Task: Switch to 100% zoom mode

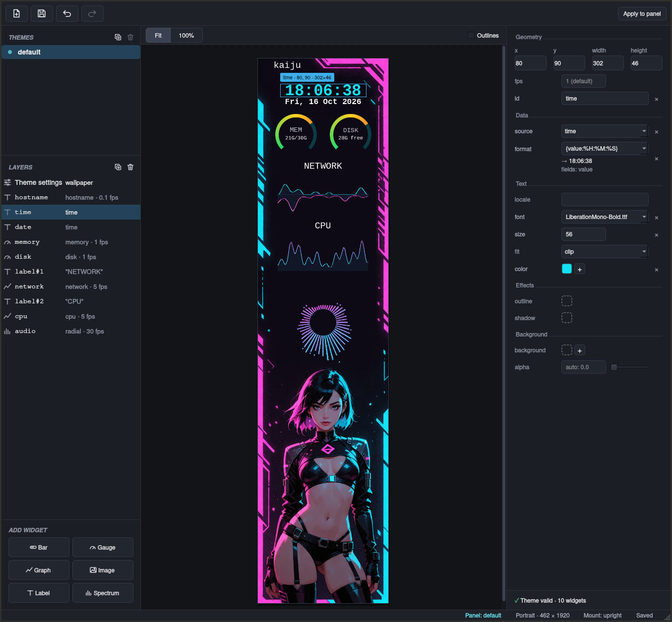Action: click(186, 35)
